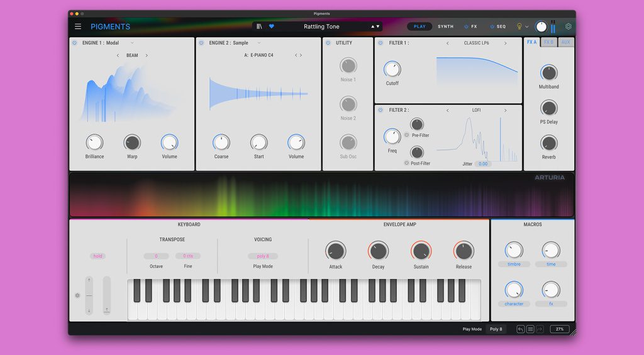Toggle the FX power icon in top bar

coord(466,26)
